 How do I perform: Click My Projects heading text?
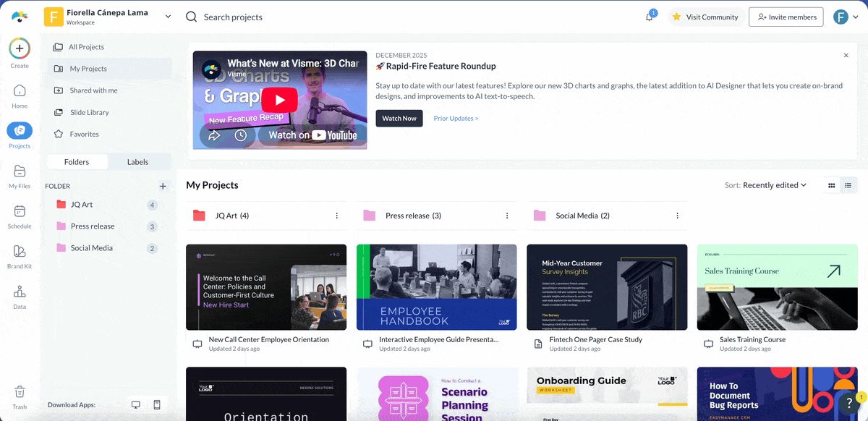click(212, 185)
